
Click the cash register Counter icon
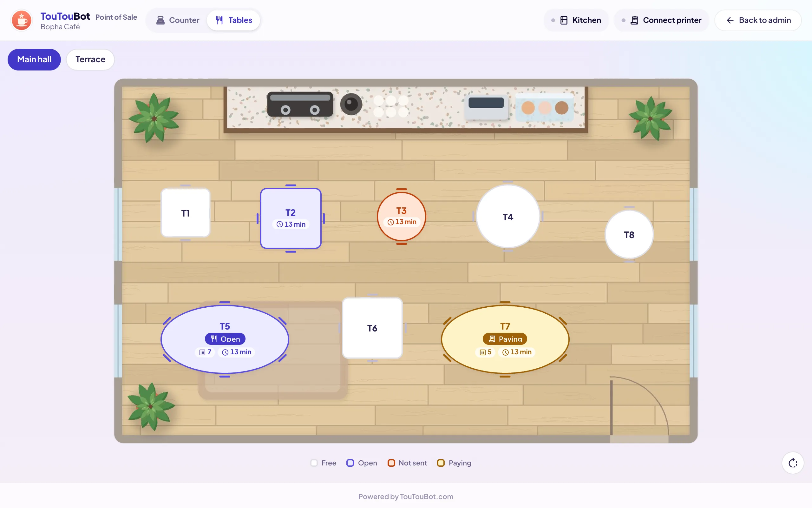click(x=160, y=20)
